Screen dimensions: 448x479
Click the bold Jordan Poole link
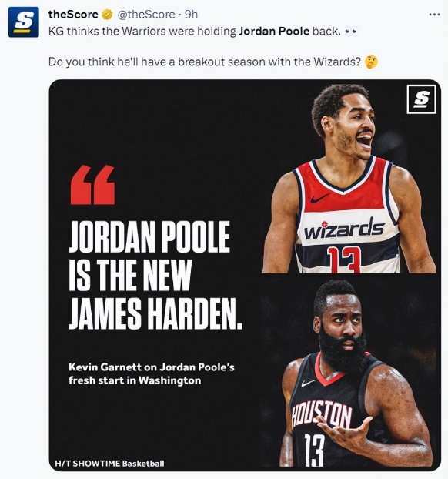point(274,31)
